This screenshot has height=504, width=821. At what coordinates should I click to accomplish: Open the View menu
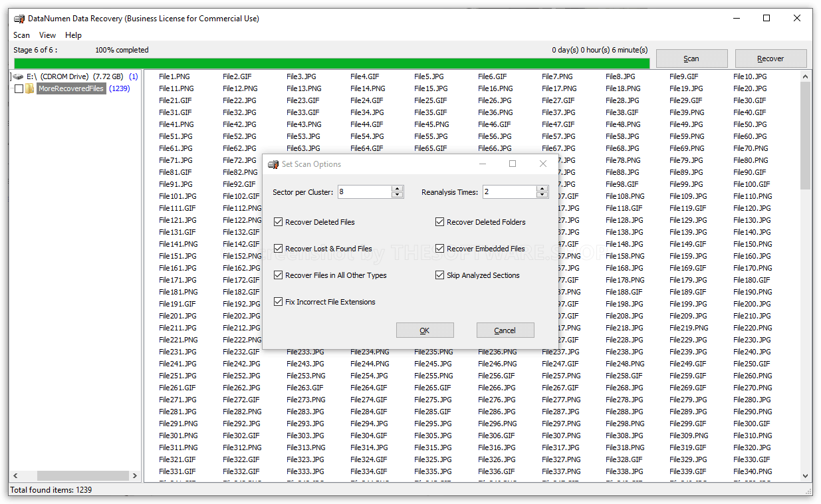[47, 35]
